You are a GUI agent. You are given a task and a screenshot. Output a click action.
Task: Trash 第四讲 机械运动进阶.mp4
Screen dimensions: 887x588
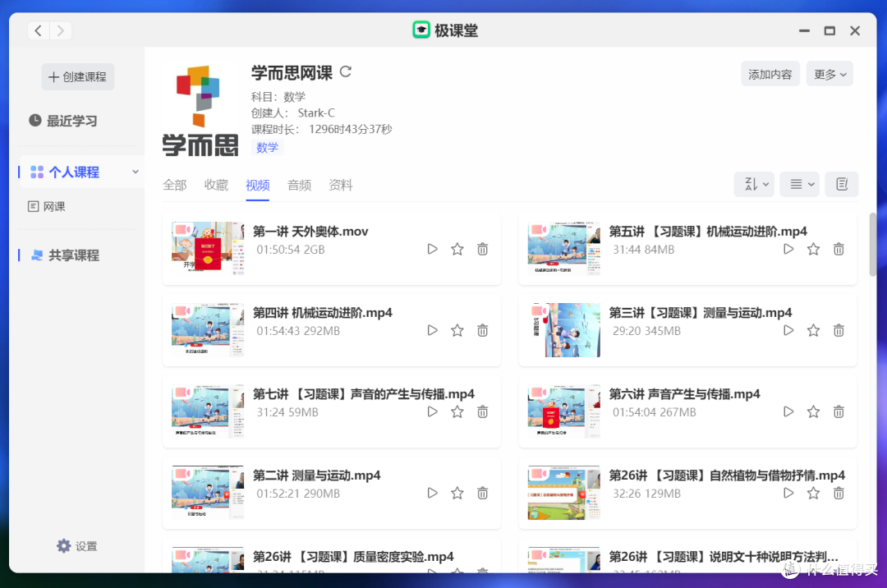482,330
